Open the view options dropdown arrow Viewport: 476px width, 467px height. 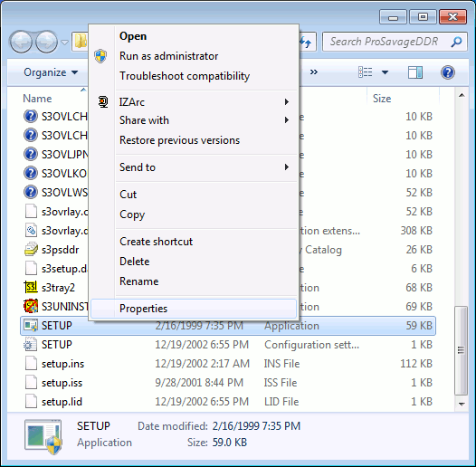[385, 72]
